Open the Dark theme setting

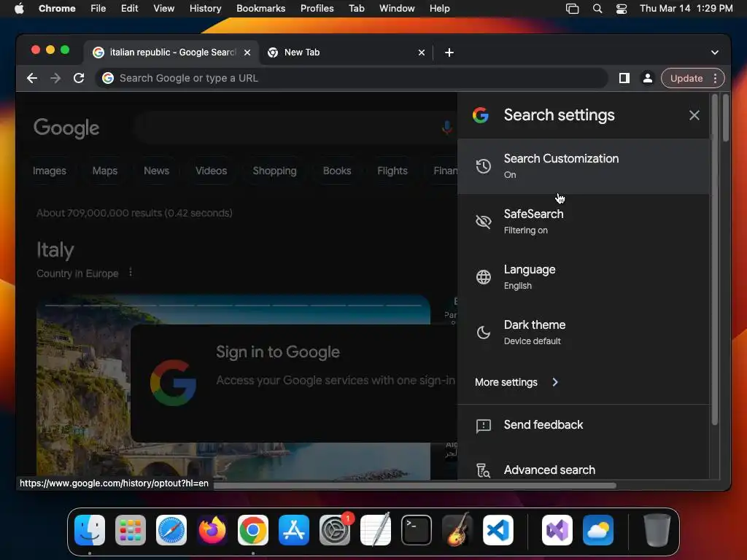[x=584, y=332]
